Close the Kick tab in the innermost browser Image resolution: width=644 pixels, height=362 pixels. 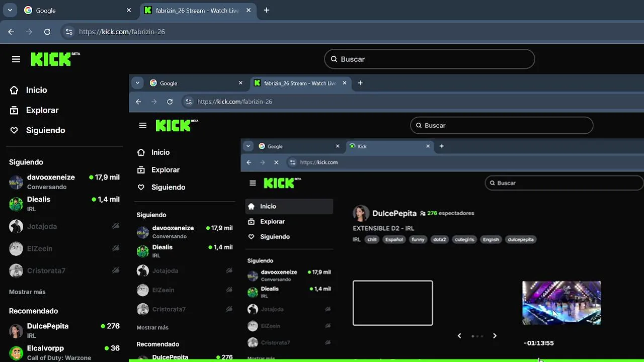428,146
